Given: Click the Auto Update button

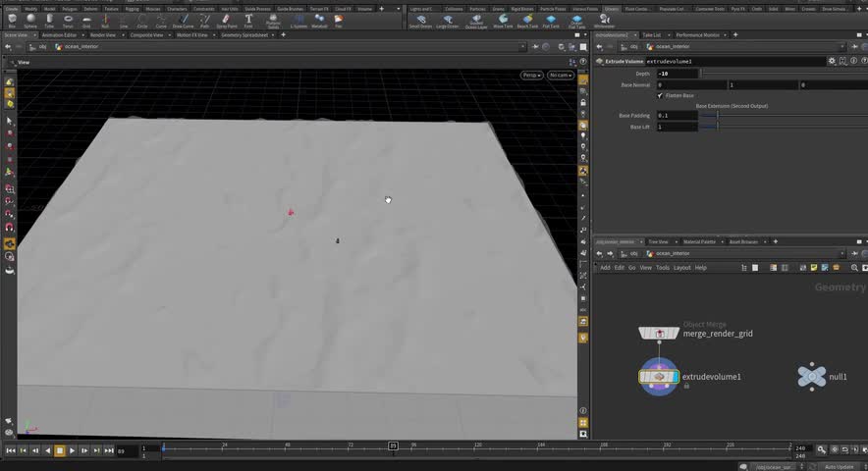Looking at the screenshot, I should coord(840,467).
